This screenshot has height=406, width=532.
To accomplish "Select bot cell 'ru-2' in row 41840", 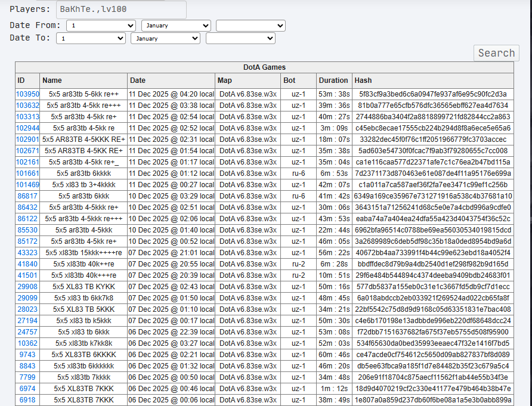I will (299, 264).
